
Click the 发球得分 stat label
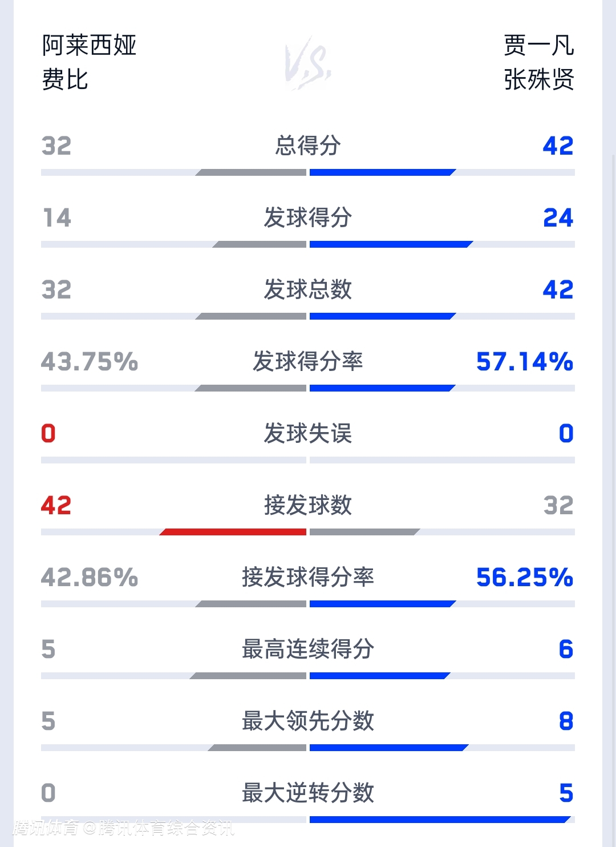308,217
